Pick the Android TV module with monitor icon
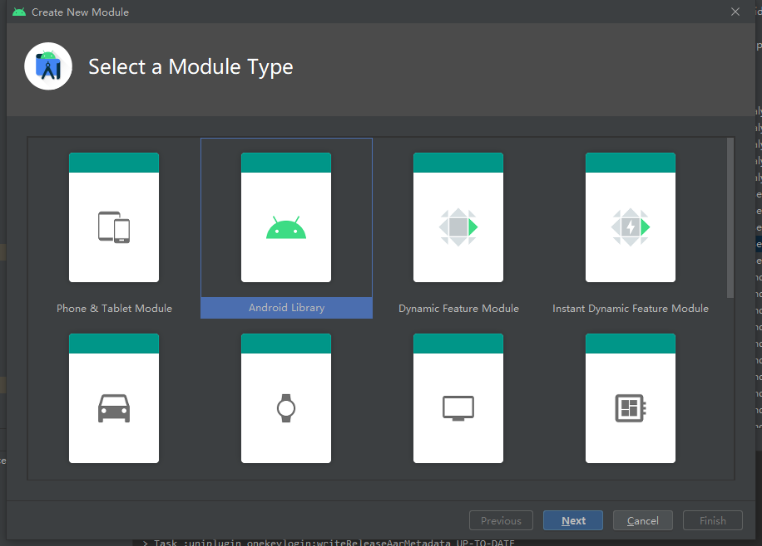The height and width of the screenshot is (546, 762). point(458,398)
